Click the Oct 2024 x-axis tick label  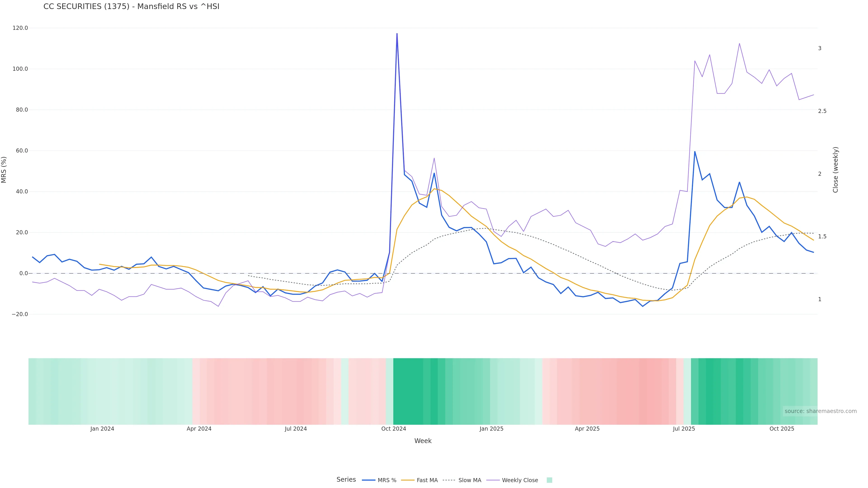tap(394, 429)
